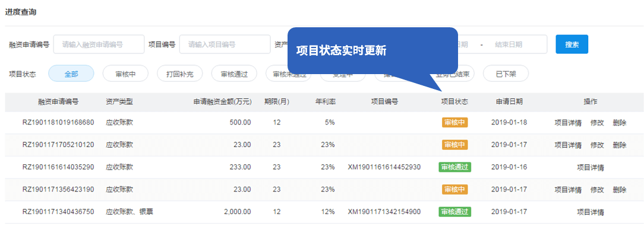Viewport: 644px width, 233px height.
Task: Click the orange 审核中 badge in first row
Action: tap(454, 122)
